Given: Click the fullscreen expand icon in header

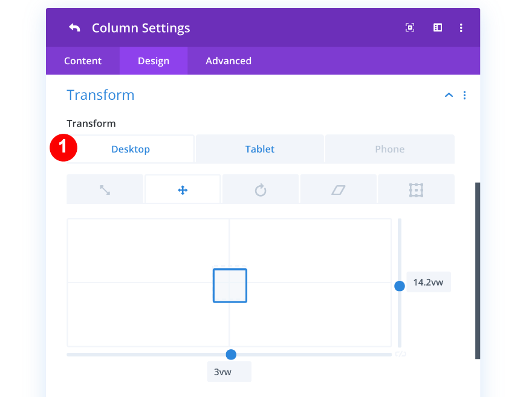Looking at the screenshot, I should pos(410,28).
